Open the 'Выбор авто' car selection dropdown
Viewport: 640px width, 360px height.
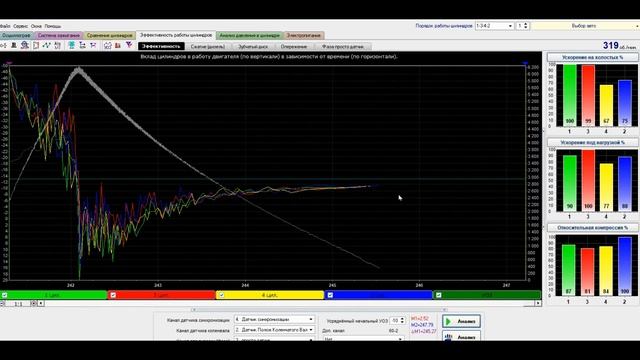[586, 26]
